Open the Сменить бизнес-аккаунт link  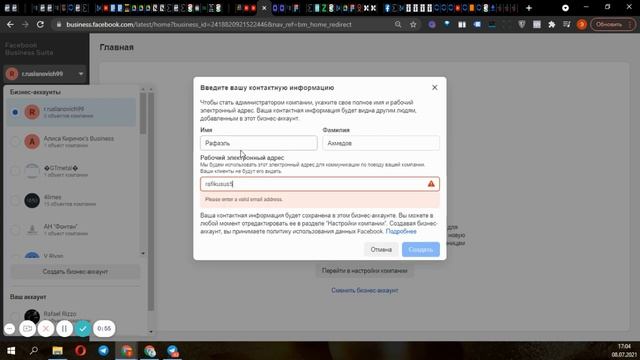[364, 291]
